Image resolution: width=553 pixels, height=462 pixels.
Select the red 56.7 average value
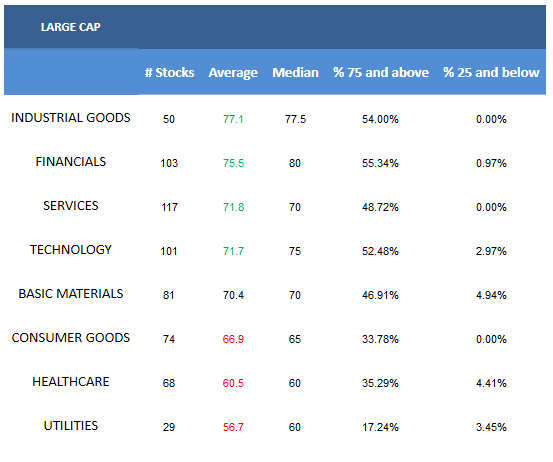click(233, 427)
